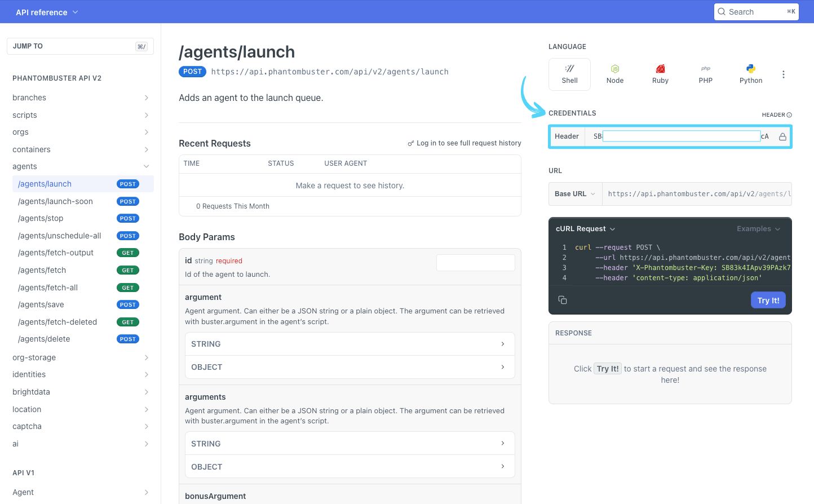Open the /agents/unschedule-all endpoint
The width and height of the screenshot is (814, 504).
[x=83, y=236]
